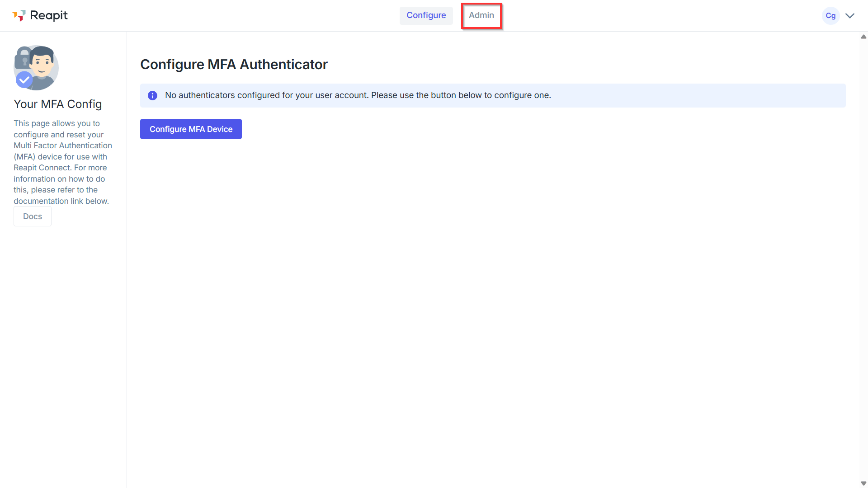Image resolution: width=868 pixels, height=488 pixels.
Task: Click the padlock icon in illustration
Action: pyautogui.click(x=23, y=58)
